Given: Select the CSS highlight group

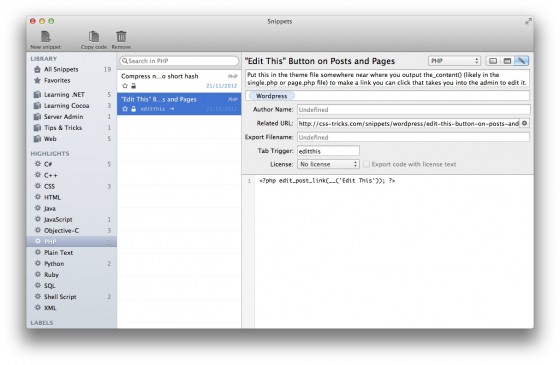Looking at the screenshot, I should point(71,186).
